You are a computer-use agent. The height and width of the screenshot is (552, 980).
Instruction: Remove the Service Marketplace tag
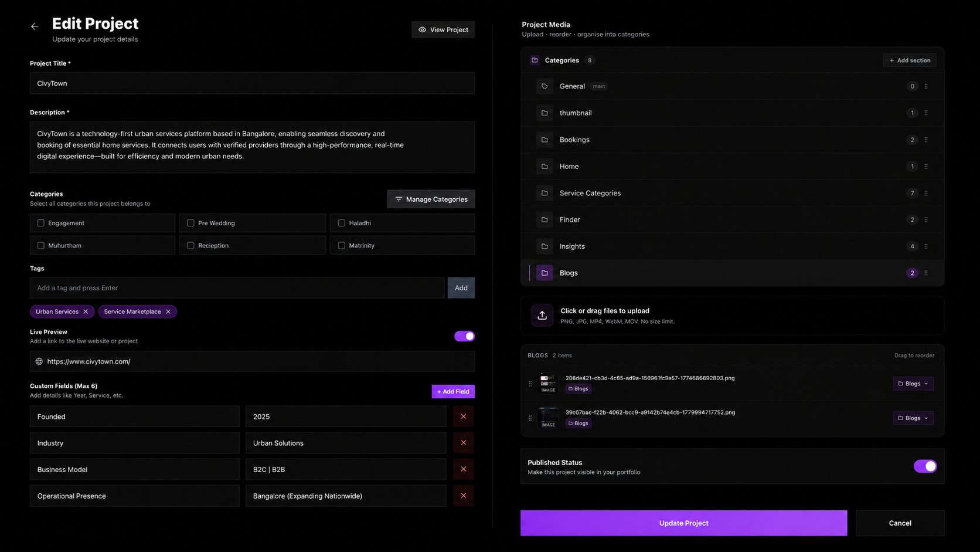click(168, 311)
